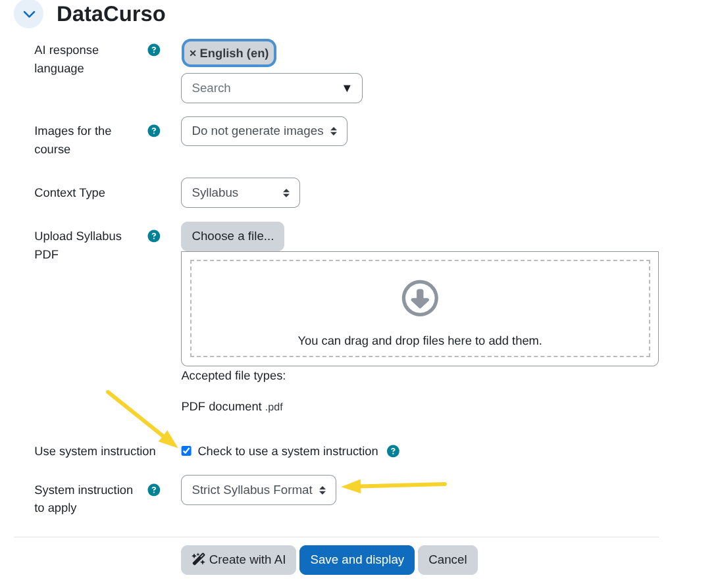This screenshot has height=588, width=720.
Task: Cancel the form
Action: [x=448, y=560]
